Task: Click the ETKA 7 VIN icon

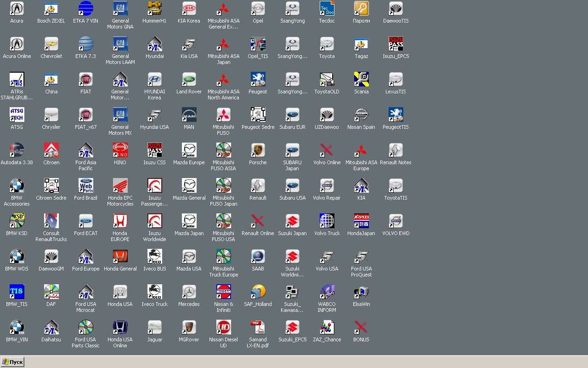Action: [85, 8]
